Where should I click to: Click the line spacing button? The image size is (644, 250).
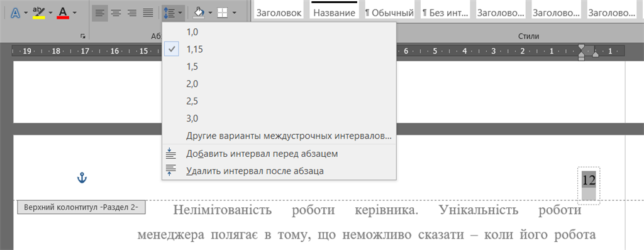(173, 13)
